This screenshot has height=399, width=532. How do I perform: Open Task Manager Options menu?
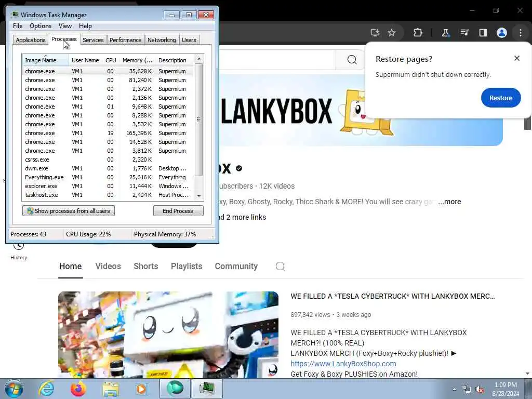click(x=41, y=26)
